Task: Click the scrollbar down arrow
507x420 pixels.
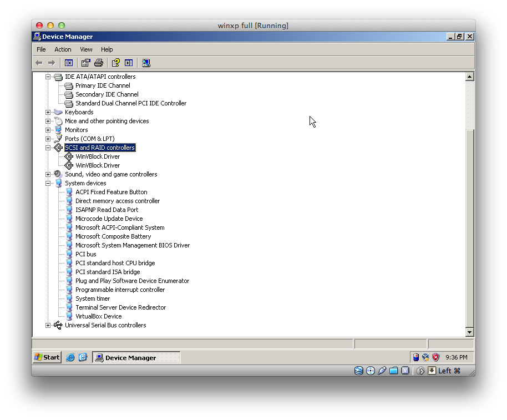Action: point(469,332)
